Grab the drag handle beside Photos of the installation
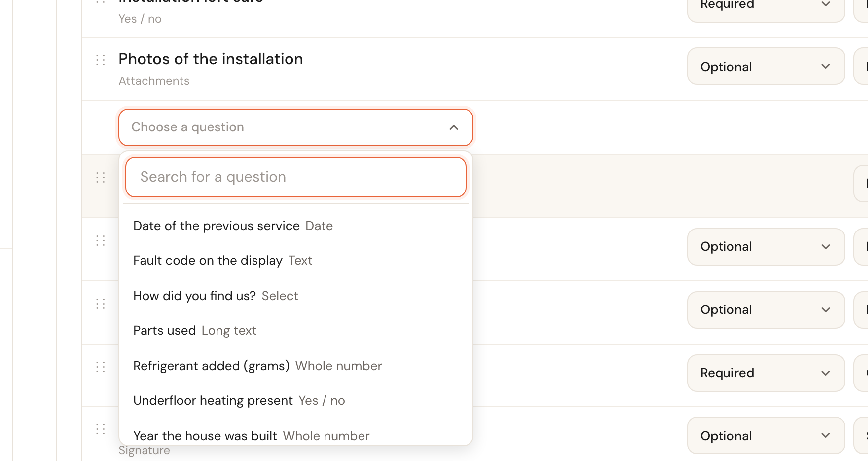The image size is (868, 461). (101, 60)
